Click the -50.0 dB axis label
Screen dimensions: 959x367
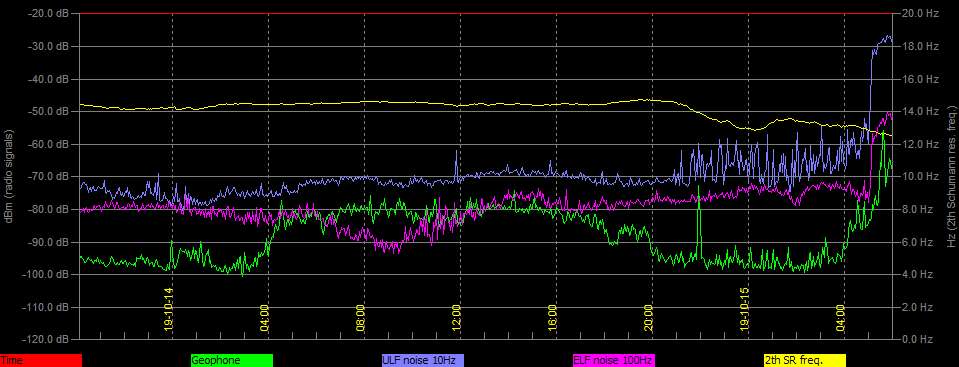(48, 111)
